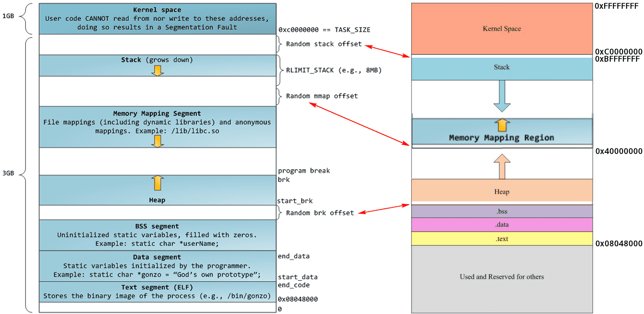The width and height of the screenshot is (644, 314).
Task: Click the 'Memory Mapping Region' label
Action: (x=502, y=138)
